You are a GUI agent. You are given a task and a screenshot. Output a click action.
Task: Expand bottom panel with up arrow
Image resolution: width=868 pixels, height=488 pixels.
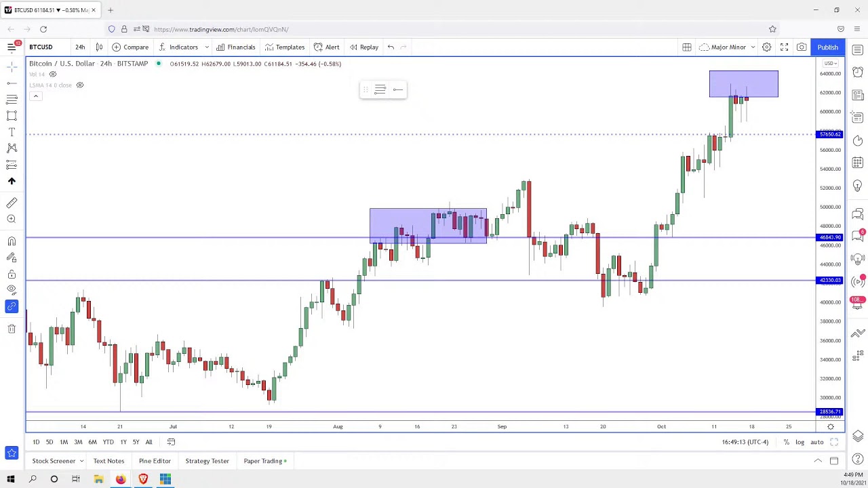pos(818,461)
